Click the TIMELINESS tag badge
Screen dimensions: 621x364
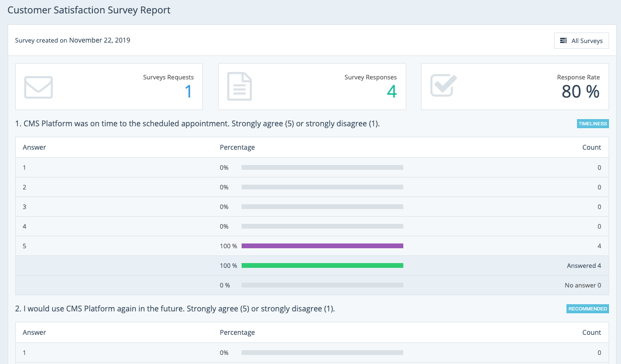[x=593, y=123]
